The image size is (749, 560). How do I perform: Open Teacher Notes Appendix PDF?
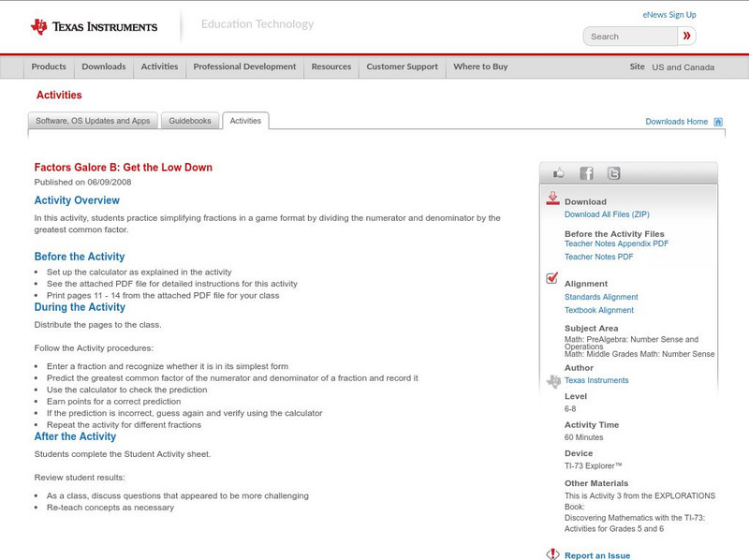616,243
